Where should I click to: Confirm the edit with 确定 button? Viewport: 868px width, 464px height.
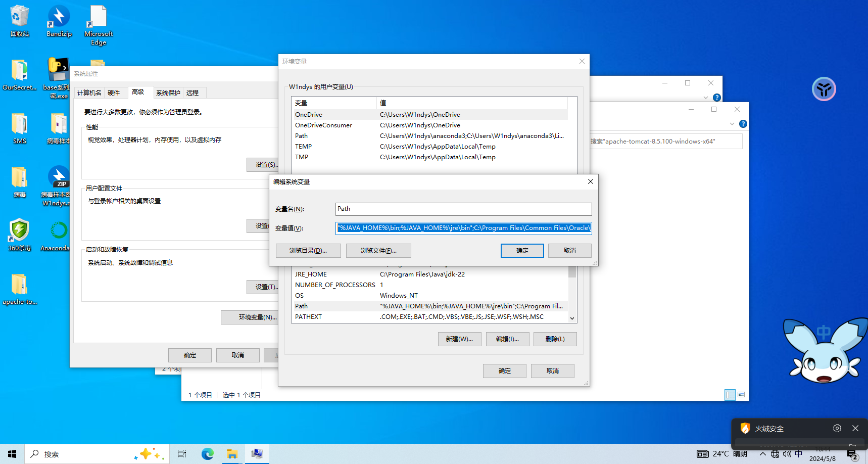click(x=522, y=251)
